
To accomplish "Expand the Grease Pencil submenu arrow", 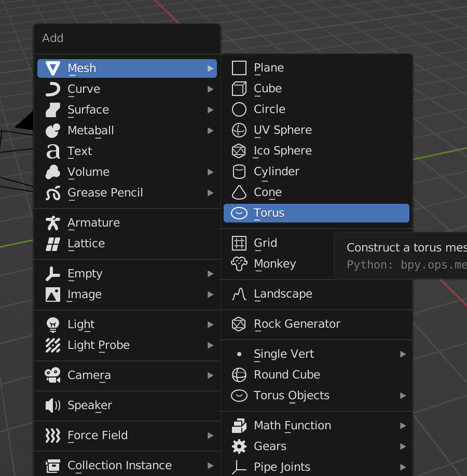I will (210, 193).
